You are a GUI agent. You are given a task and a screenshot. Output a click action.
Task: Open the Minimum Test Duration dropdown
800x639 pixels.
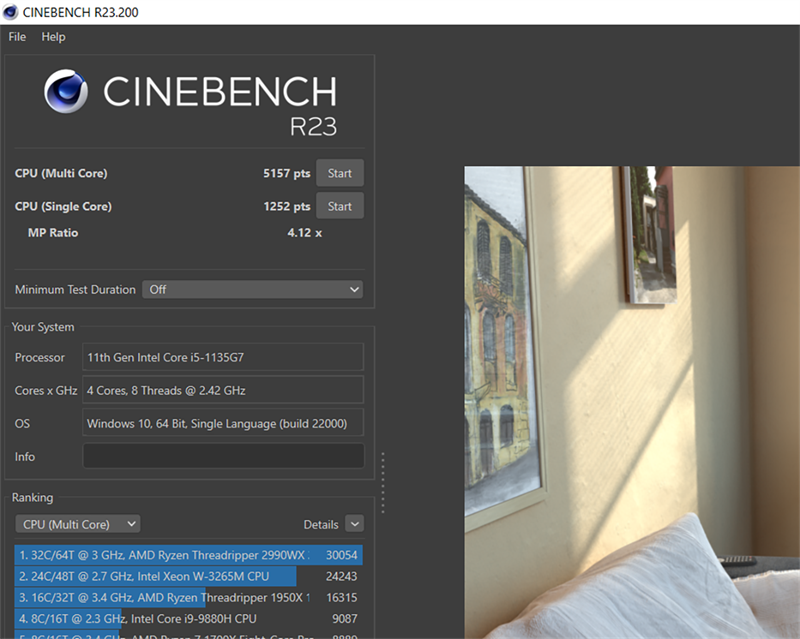click(252, 289)
